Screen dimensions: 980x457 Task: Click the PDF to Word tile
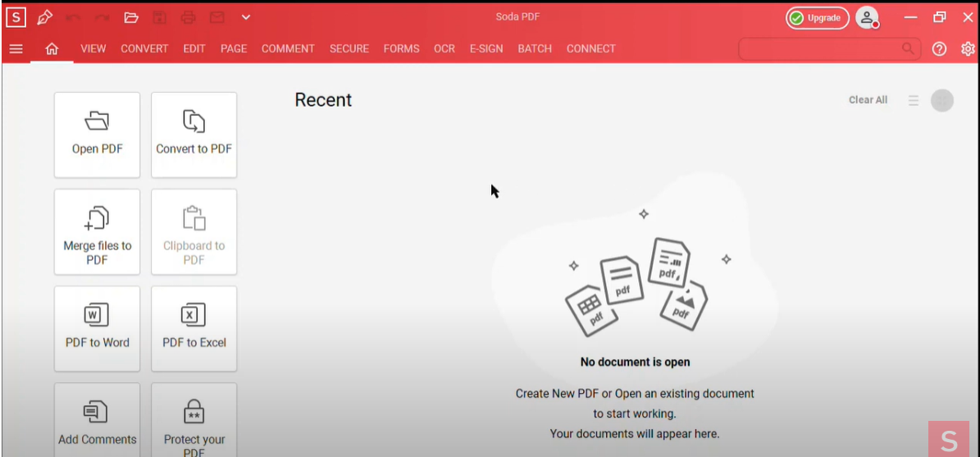click(97, 329)
